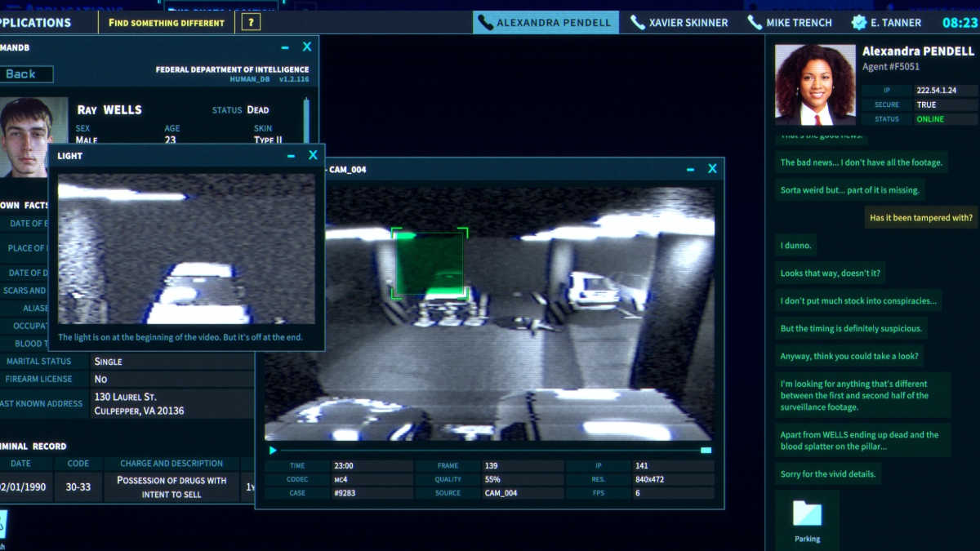Switch to the Alexandra Pendell chat tab
Image resolution: width=980 pixels, height=551 pixels.
545,23
